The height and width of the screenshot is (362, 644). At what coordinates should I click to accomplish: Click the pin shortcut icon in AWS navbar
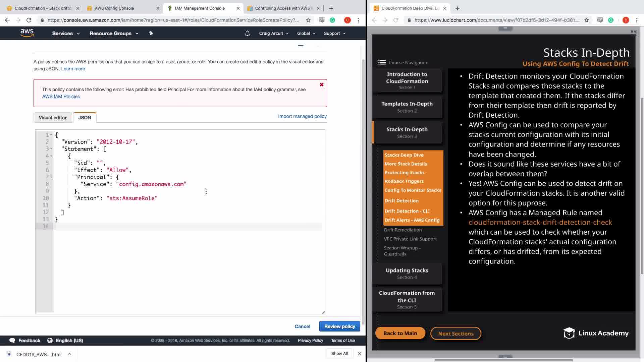tap(151, 33)
